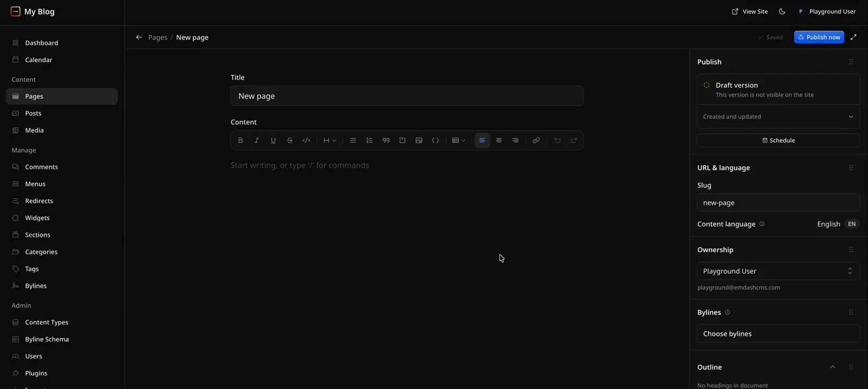
Task: Open Tags in sidebar
Action: (x=62, y=269)
